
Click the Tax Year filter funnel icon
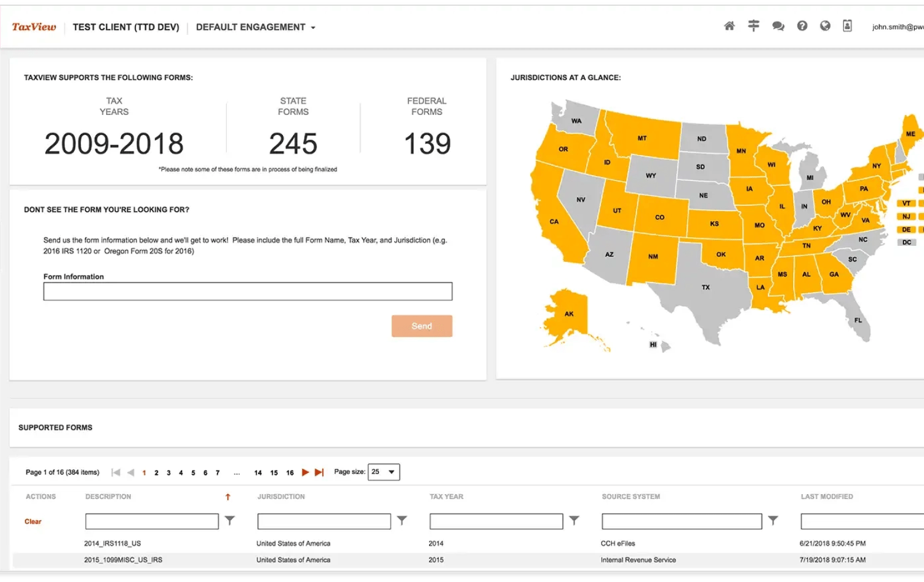click(x=574, y=521)
